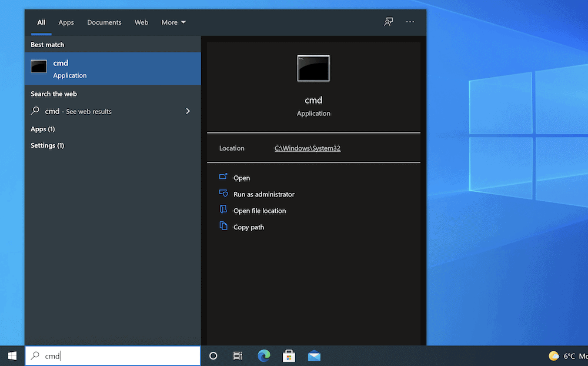
Task: Click the Run as administrator shield icon
Action: (x=223, y=194)
